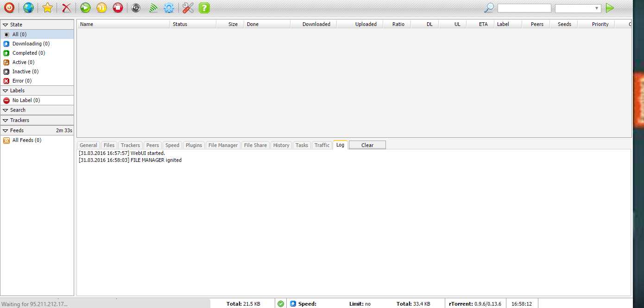Click the wrench and screwdriver tools icon
Viewport: 644px width, 308px height.
[188, 7]
